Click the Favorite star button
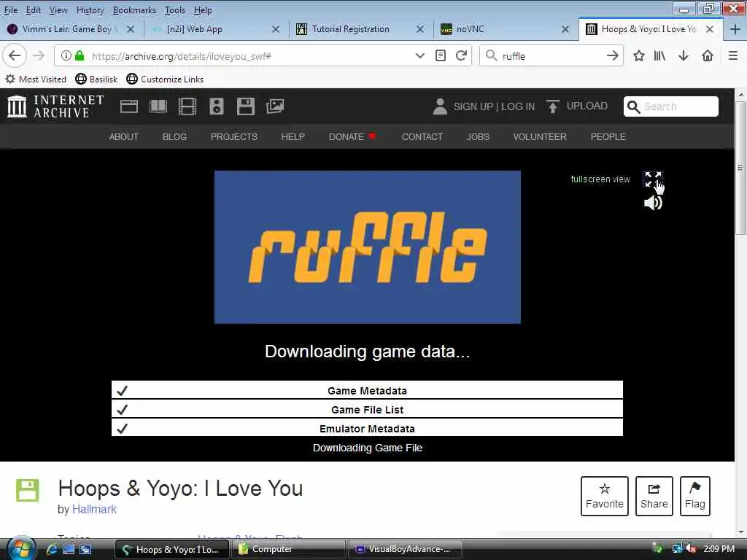Viewport: 747px width, 560px height. [605, 496]
